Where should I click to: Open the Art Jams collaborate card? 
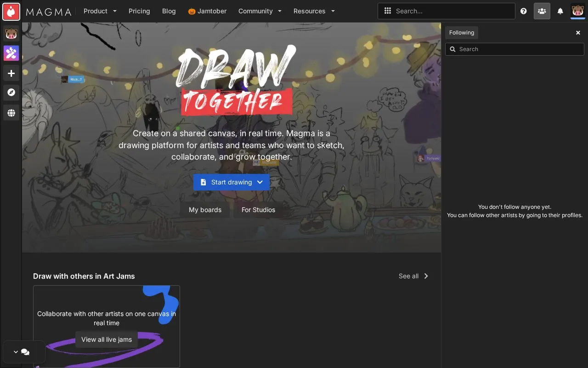coord(107,327)
